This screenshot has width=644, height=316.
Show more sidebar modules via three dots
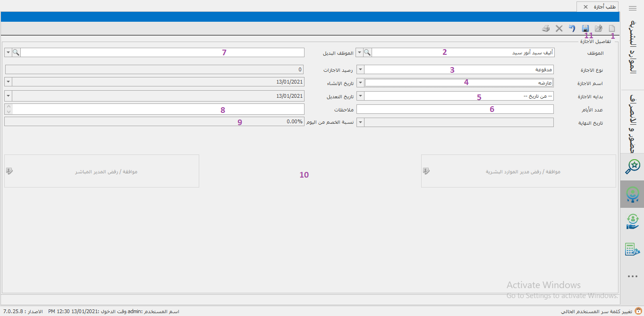pos(632,277)
